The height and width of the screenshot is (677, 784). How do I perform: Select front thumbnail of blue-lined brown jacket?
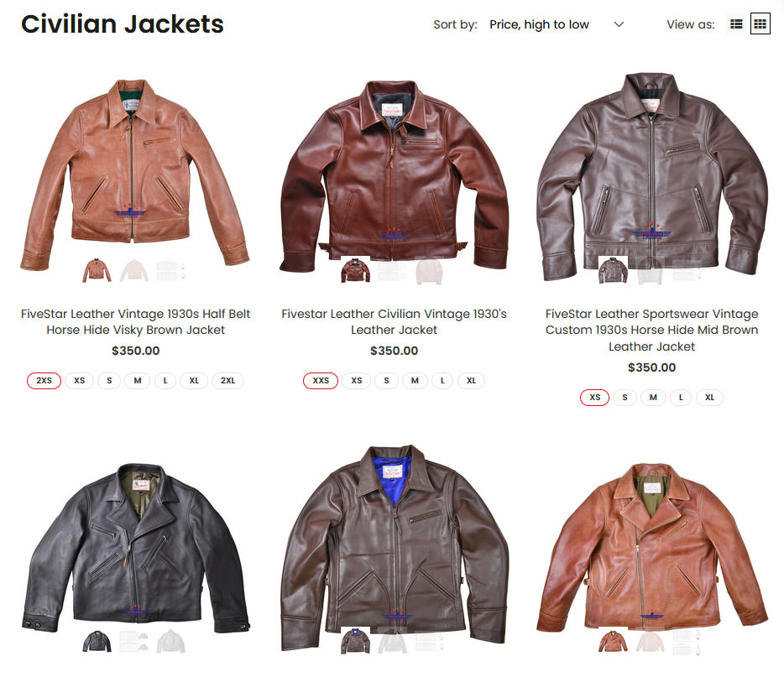point(356,641)
